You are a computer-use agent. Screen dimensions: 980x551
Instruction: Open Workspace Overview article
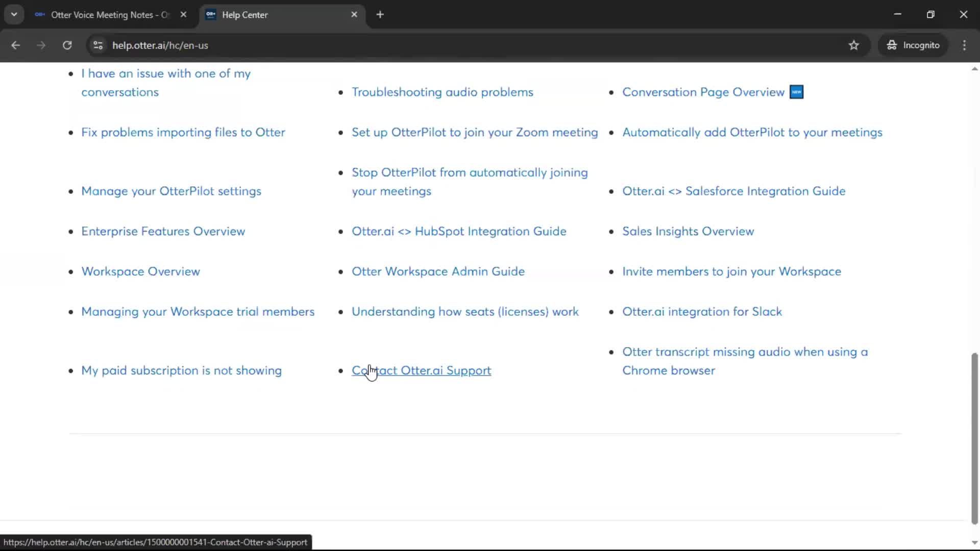coord(140,272)
